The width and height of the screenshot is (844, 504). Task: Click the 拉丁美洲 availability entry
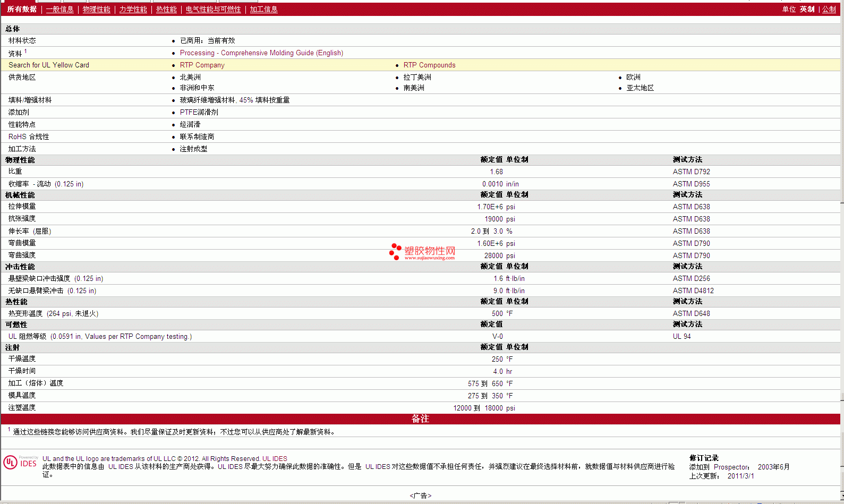point(417,77)
